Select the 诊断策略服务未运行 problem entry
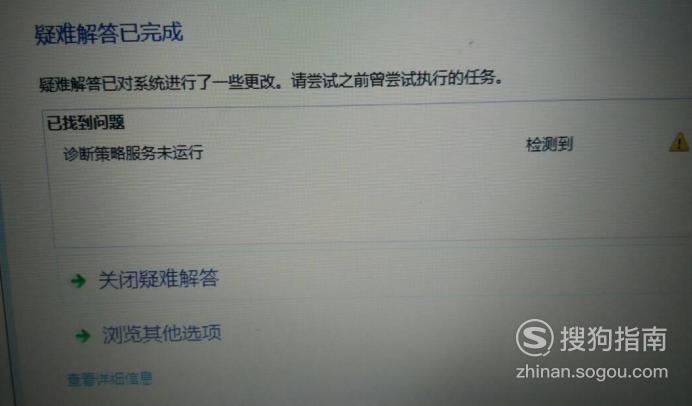The width and height of the screenshot is (692, 406). click(133, 153)
